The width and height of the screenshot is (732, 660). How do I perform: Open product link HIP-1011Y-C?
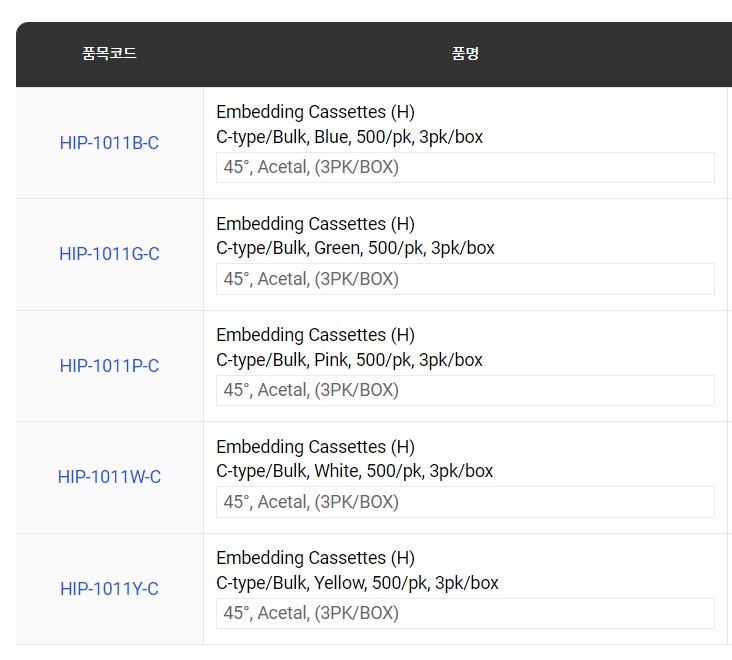pyautogui.click(x=109, y=589)
